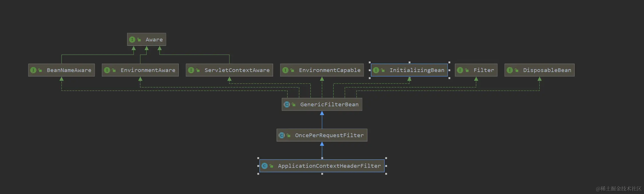
Task: Click the left-middle selection handle of ApplicationContextHeaderFilter
Action: click(258, 166)
